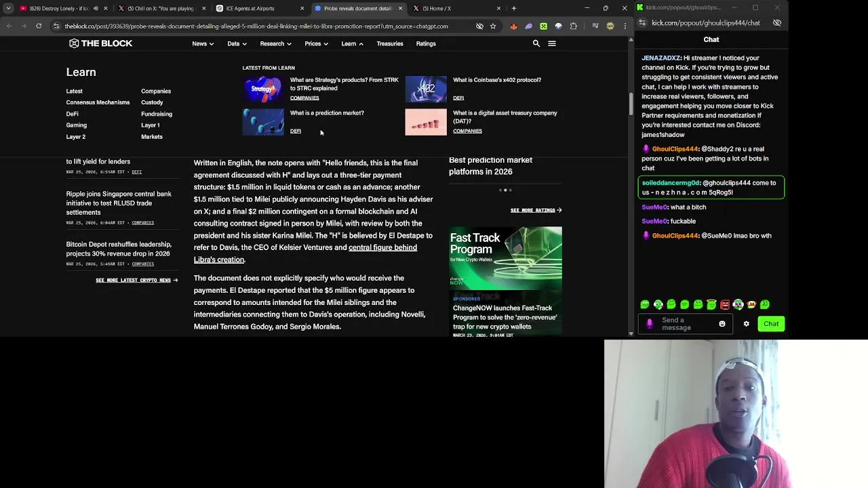This screenshot has height=488, width=868.
Task: Click the digital asset treasury article thumbnail
Action: tap(426, 123)
